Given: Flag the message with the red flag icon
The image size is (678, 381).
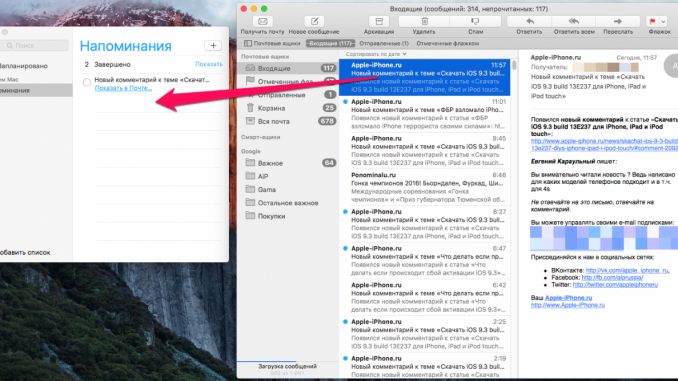Looking at the screenshot, I should [x=652, y=21].
